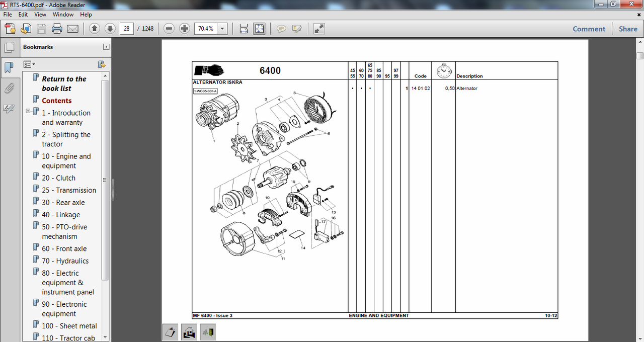The image size is (644, 342).
Task: Go to previous page with up arrow
Action: pos(94,29)
